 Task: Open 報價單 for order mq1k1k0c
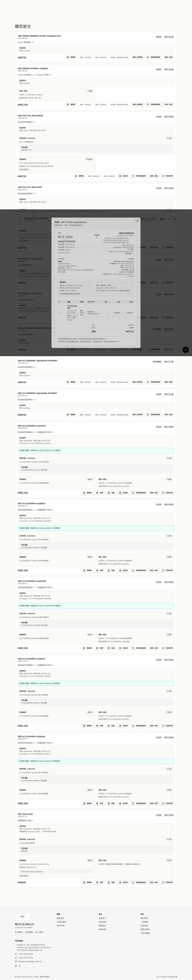[x=87, y=726]
